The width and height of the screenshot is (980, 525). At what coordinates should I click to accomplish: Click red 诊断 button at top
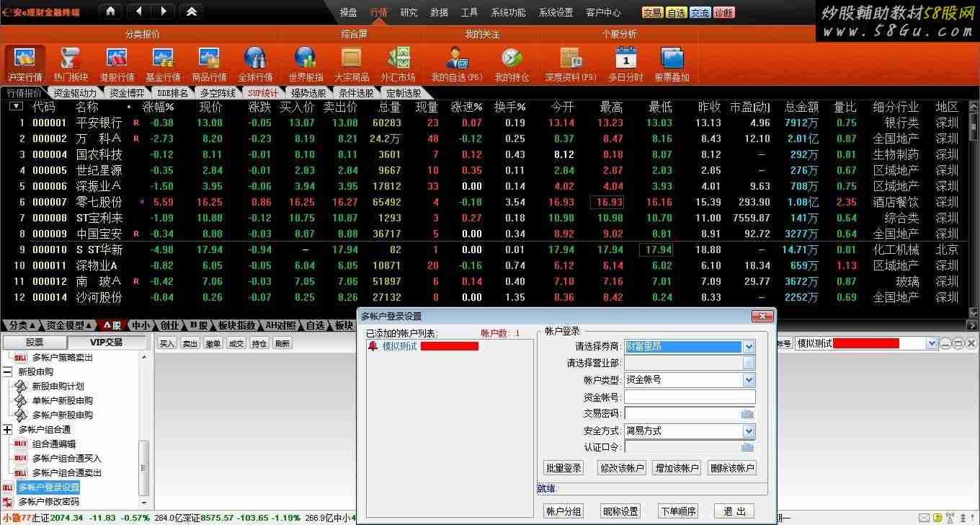(723, 12)
